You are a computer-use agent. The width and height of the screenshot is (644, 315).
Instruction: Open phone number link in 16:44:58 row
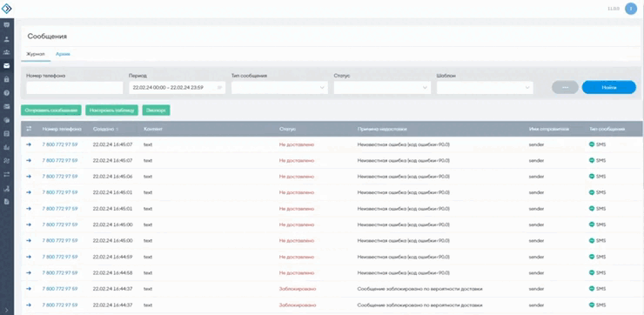(x=59, y=272)
